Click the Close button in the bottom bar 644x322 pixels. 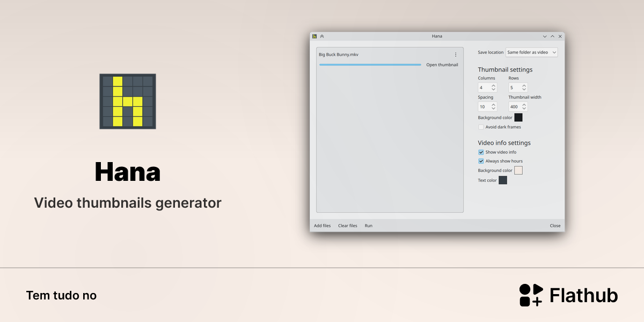555,226
